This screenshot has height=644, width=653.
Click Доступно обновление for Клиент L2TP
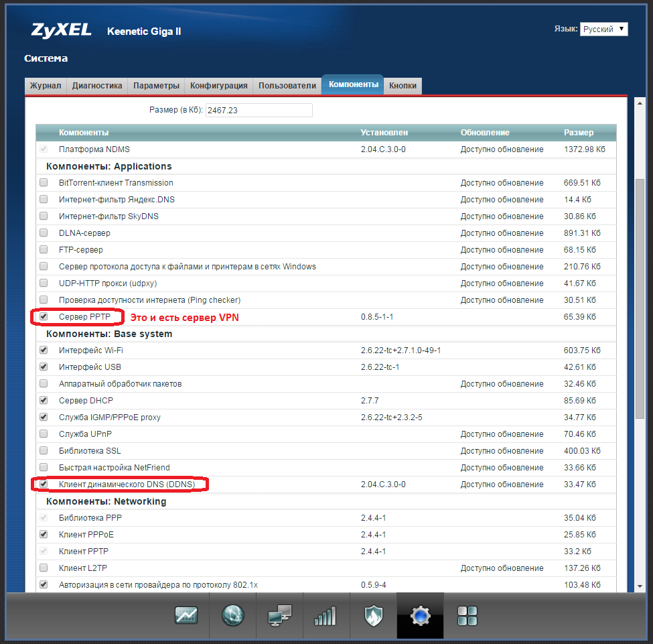click(x=502, y=568)
